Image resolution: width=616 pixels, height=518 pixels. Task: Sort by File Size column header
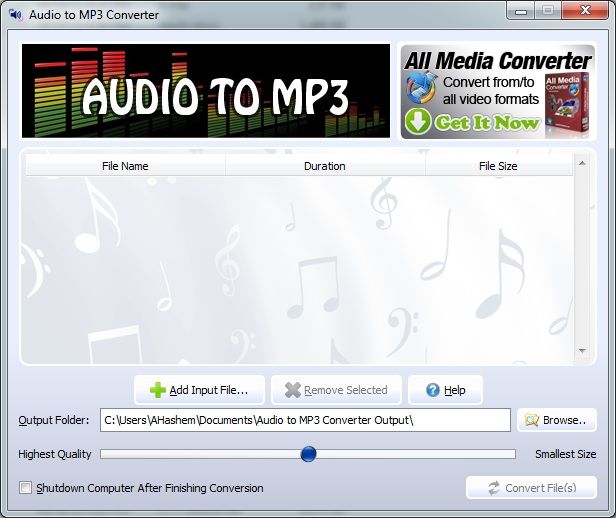[x=498, y=166]
